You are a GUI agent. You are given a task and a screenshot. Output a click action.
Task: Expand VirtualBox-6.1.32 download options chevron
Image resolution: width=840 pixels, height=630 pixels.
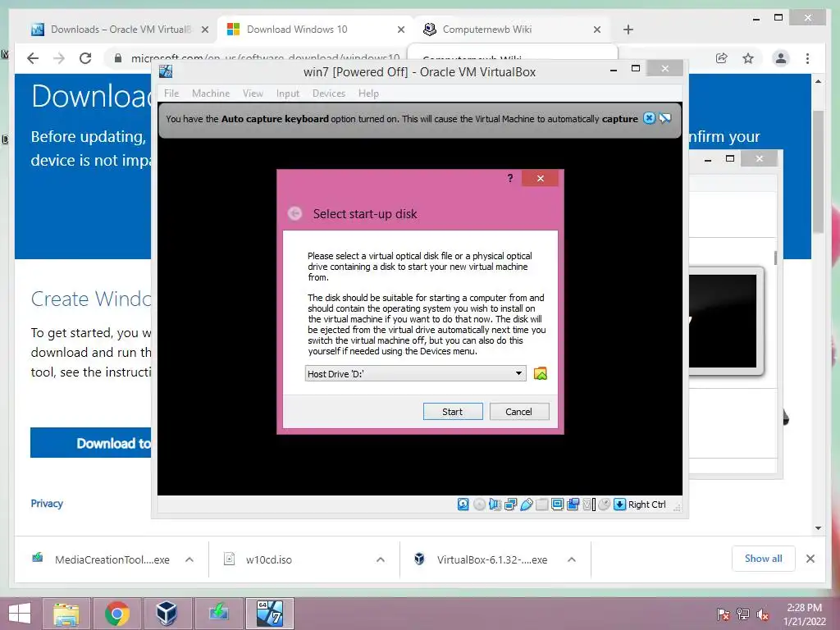click(572, 559)
